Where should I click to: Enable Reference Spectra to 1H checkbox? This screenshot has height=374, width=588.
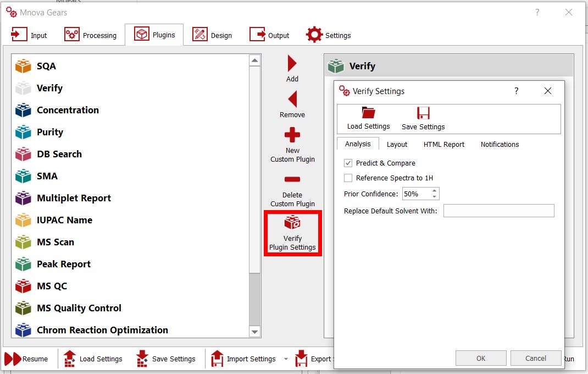[x=348, y=178]
